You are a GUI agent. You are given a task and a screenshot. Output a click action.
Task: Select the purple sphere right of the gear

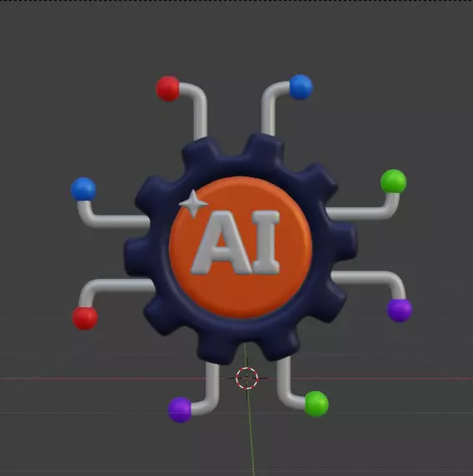400,310
